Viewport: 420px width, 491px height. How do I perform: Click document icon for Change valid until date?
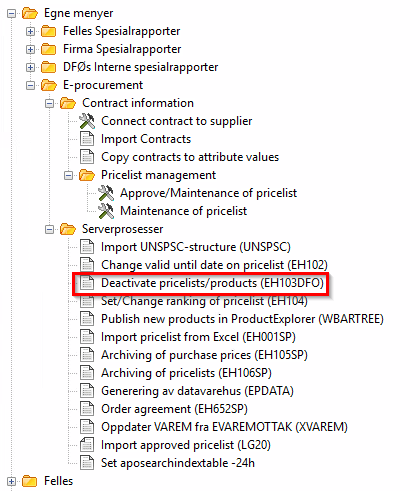(x=87, y=265)
